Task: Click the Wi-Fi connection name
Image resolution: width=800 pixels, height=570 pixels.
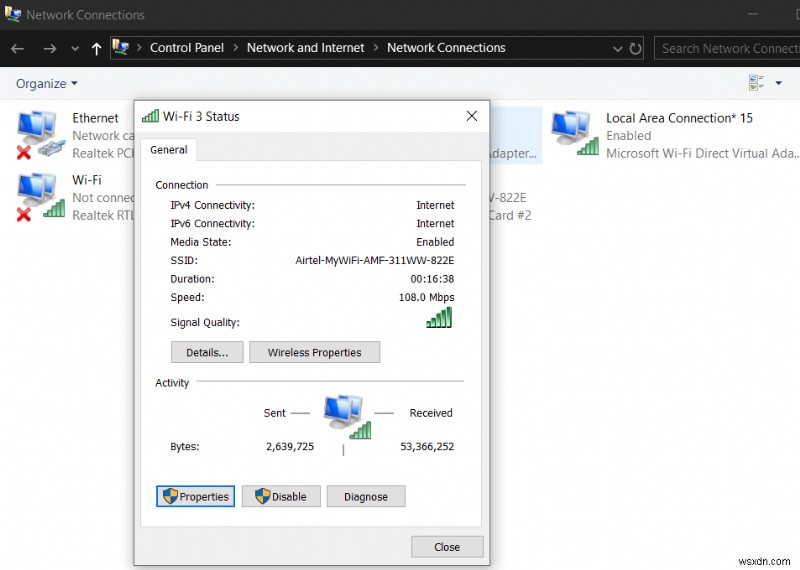Action: (87, 180)
